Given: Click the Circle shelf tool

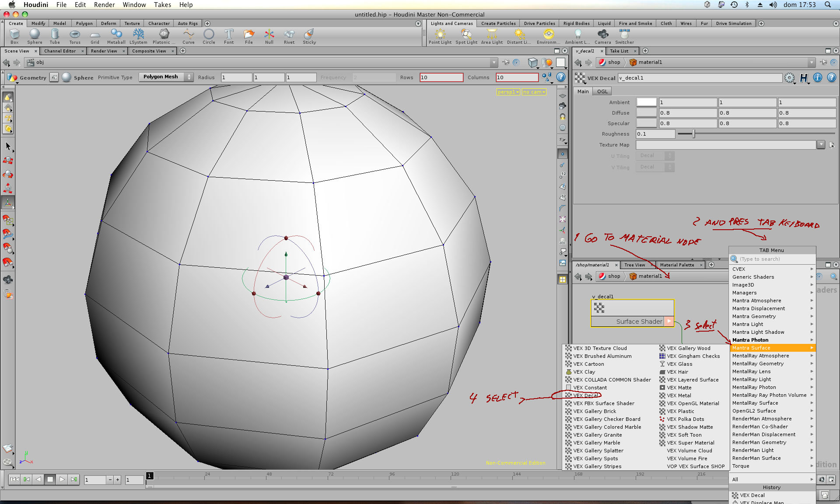Looking at the screenshot, I should coord(209,36).
